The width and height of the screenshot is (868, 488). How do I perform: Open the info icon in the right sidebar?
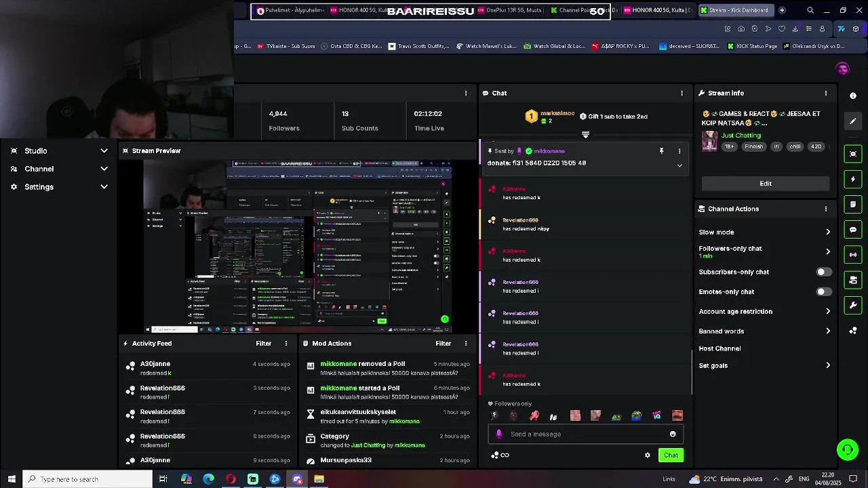[853, 96]
